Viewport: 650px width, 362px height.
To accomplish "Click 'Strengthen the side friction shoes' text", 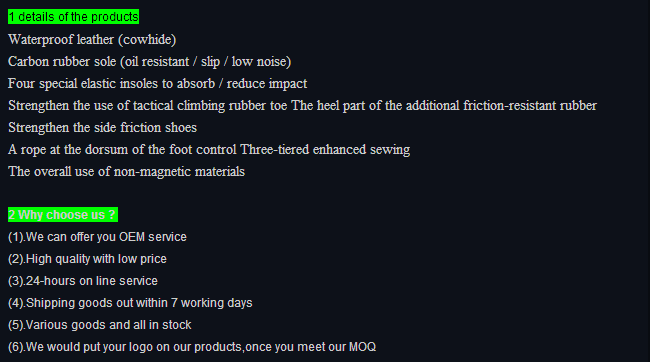I will coord(102,128).
